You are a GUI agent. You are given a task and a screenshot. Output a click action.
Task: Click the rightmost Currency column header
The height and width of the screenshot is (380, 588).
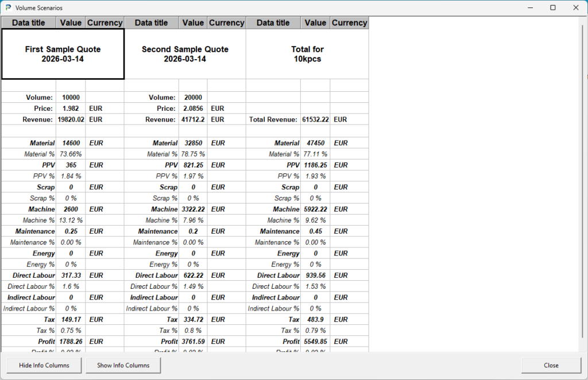pos(349,23)
